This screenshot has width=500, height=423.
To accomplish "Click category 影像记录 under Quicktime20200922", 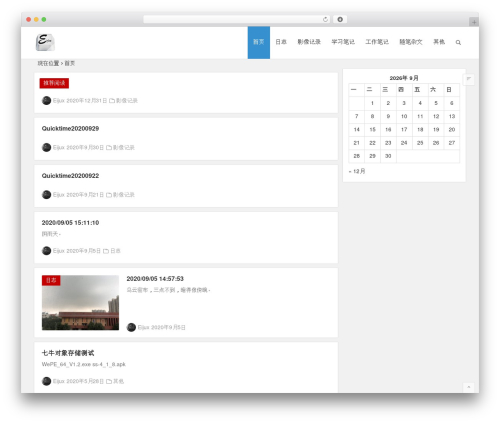I will [124, 194].
